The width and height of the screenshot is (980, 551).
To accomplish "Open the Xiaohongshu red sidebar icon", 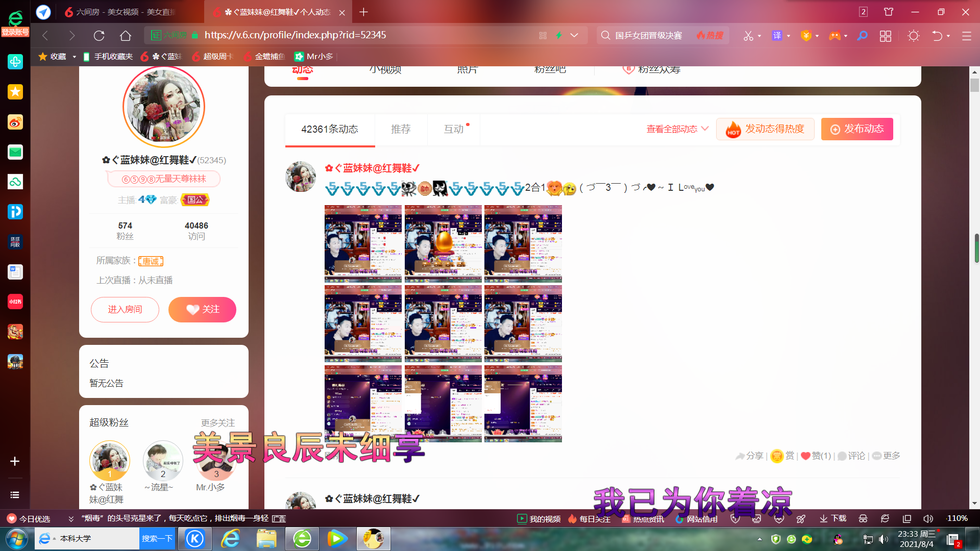I will [x=15, y=302].
